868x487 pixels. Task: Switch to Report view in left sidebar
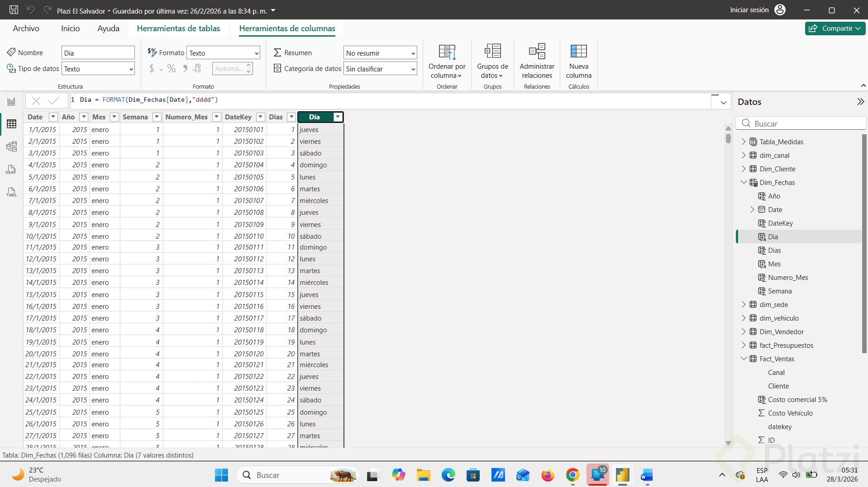pyautogui.click(x=11, y=102)
